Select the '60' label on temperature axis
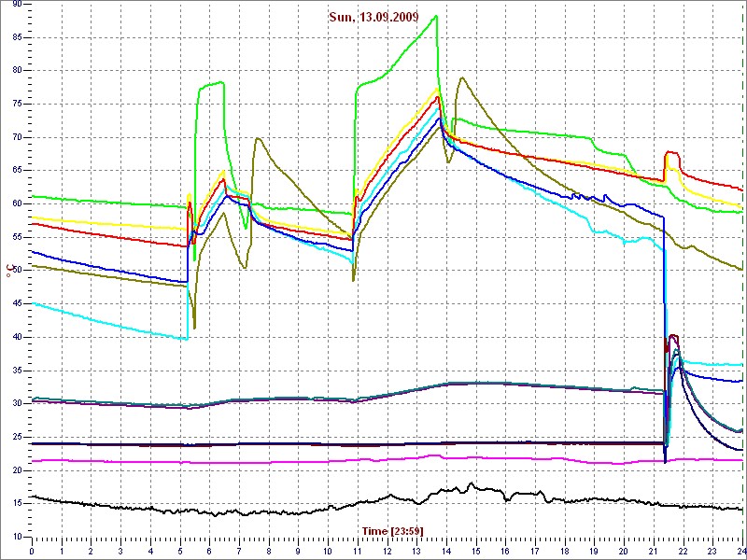747x560 pixels. click(16, 203)
